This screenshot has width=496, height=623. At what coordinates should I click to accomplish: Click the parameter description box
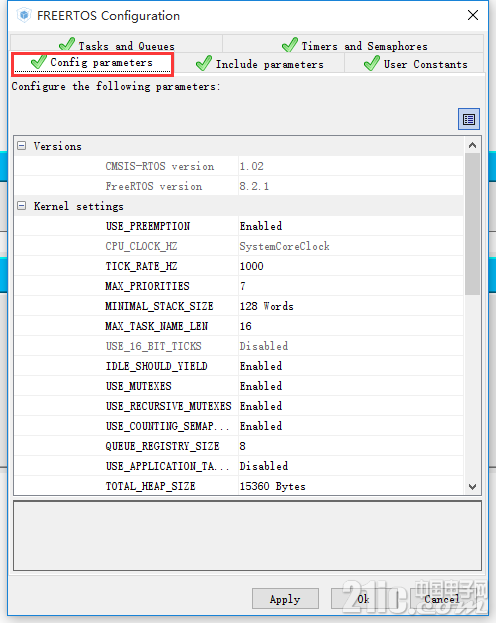(247, 536)
